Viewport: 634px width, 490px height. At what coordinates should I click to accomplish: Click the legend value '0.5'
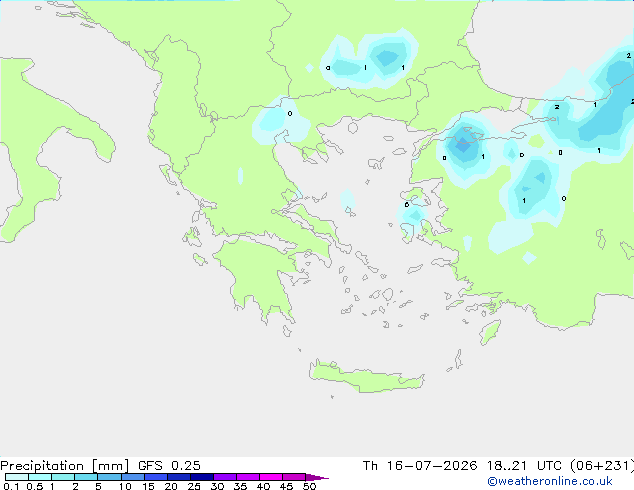click(x=34, y=486)
